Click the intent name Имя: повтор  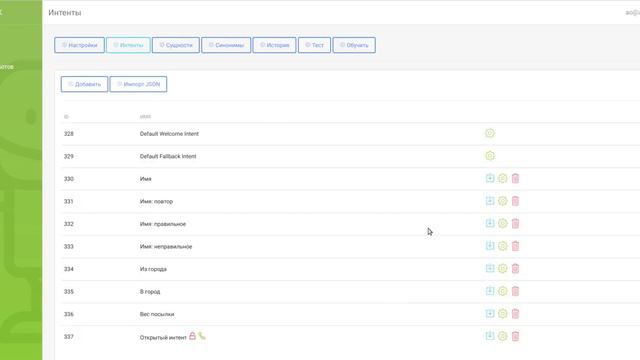click(x=156, y=201)
